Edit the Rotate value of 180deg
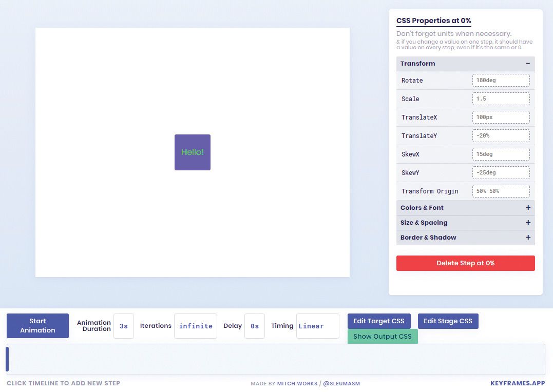The image size is (553, 392). [x=501, y=80]
